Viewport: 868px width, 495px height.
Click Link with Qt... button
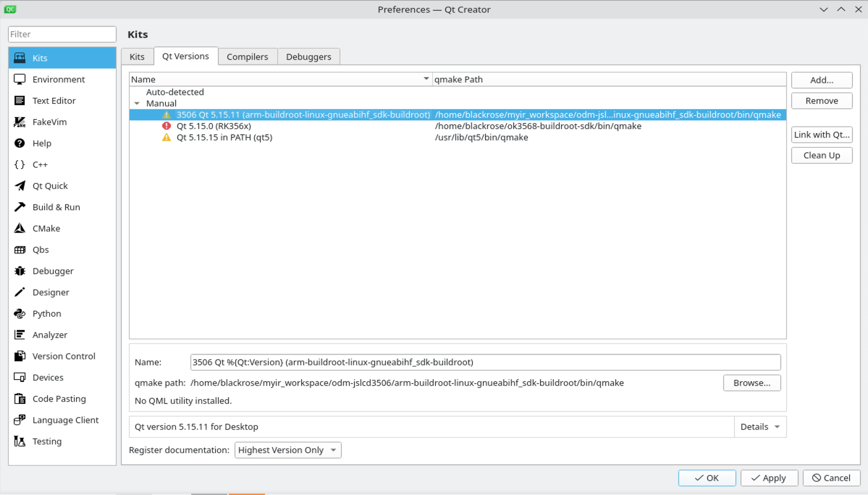tap(822, 135)
